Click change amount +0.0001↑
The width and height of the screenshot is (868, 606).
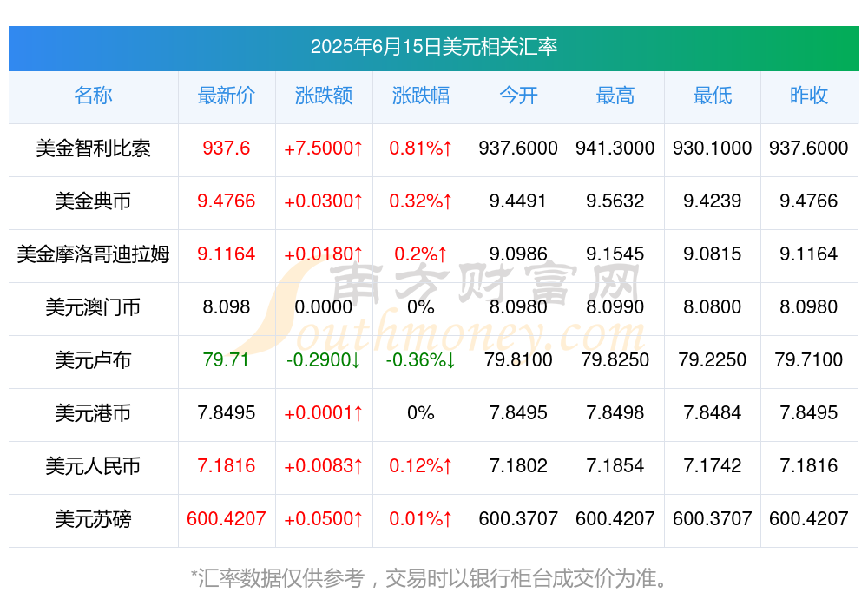click(323, 412)
